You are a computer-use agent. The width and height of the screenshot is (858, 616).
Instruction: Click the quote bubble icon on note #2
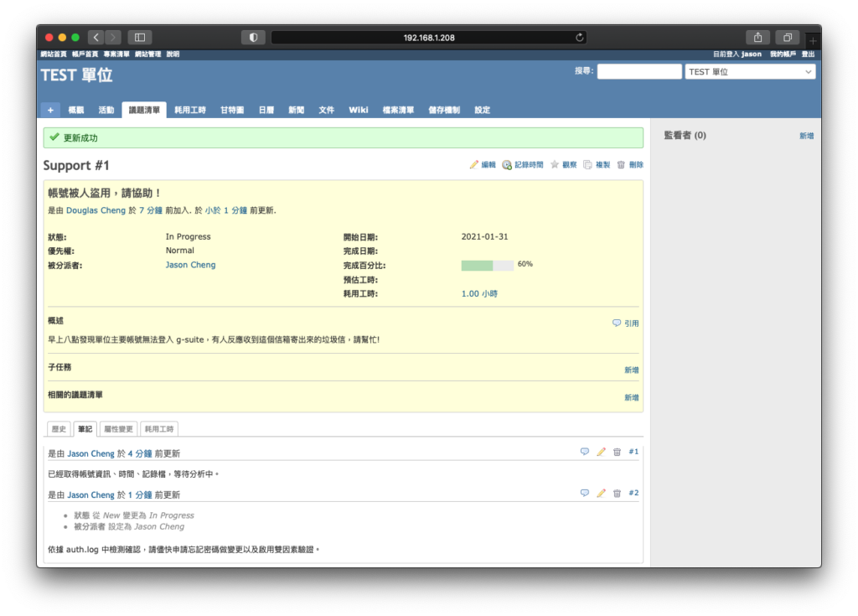[x=585, y=493]
